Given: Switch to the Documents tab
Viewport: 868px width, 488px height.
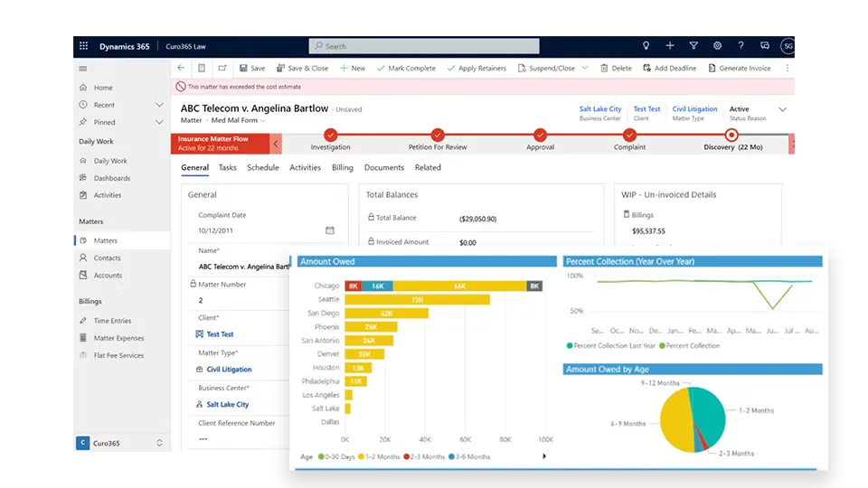Looking at the screenshot, I should pyautogui.click(x=383, y=167).
